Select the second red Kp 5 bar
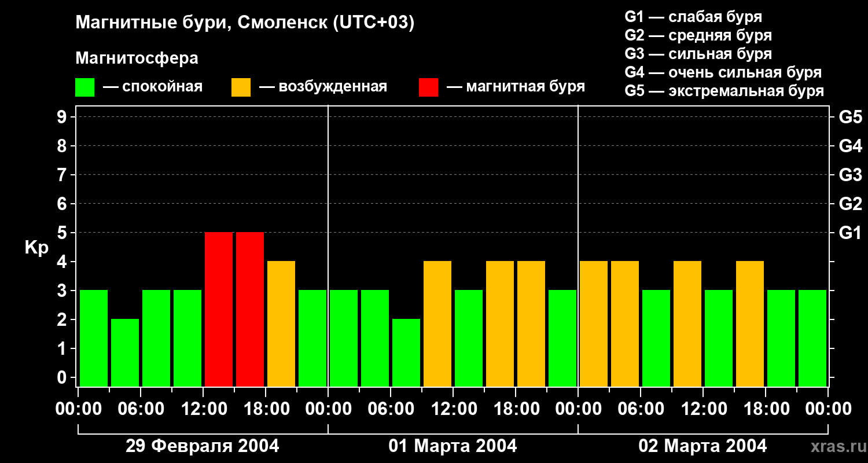868x463 pixels. 250,309
